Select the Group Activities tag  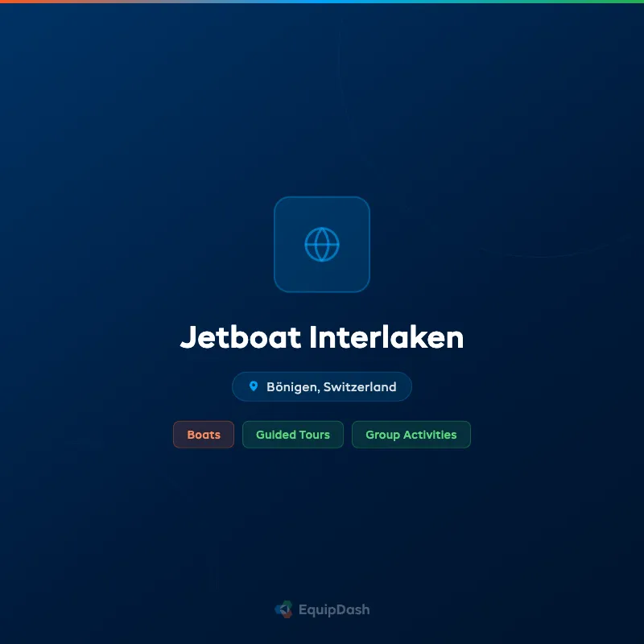pos(411,435)
